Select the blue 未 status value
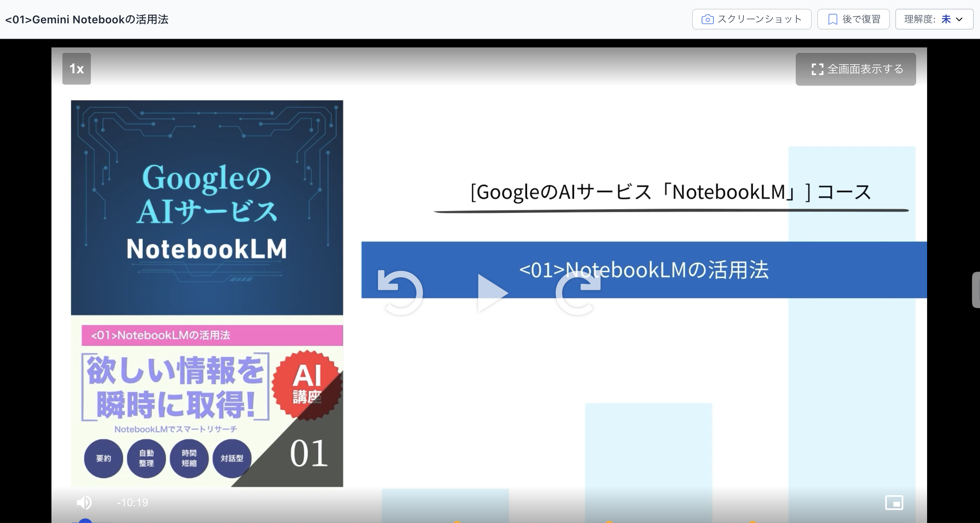Image resolution: width=980 pixels, height=523 pixels. pyautogui.click(x=946, y=19)
